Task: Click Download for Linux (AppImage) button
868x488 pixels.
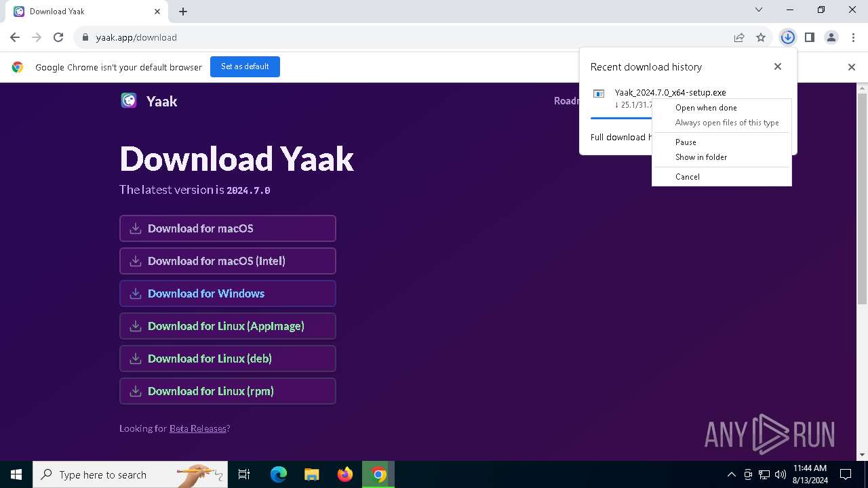Action: pos(228,326)
